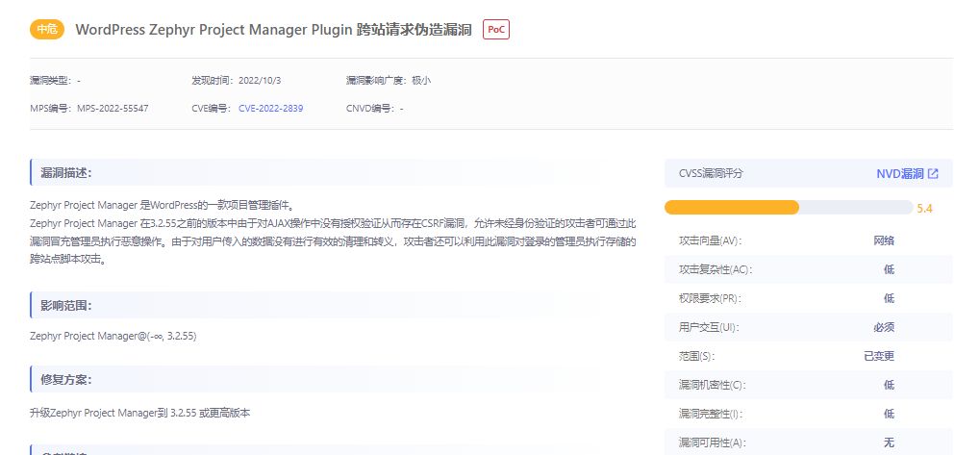
Task: Click the 攻击复杂性(AC) row
Action: pyautogui.click(x=809, y=269)
